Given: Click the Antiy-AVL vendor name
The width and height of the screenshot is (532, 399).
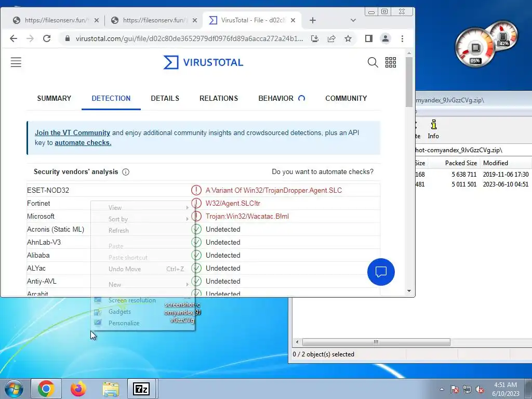Looking at the screenshot, I should coord(42,281).
